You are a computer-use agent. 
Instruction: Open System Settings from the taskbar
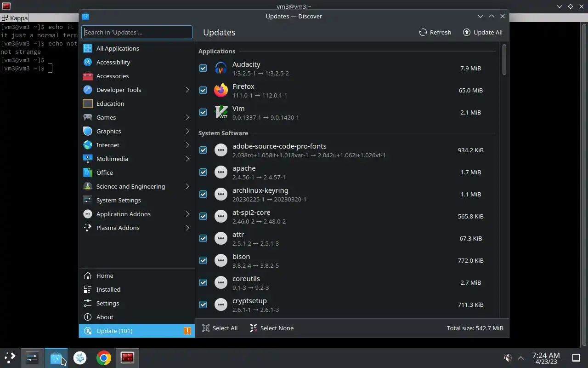click(32, 357)
